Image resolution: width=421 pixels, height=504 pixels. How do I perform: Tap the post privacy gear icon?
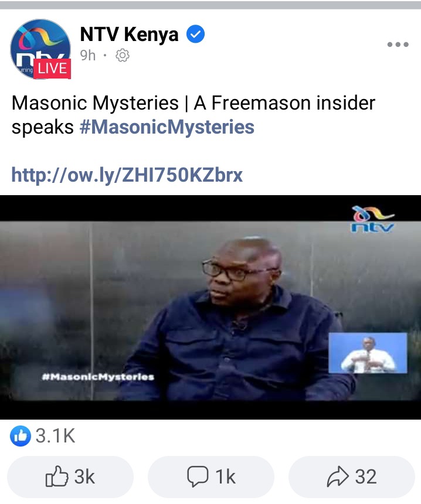(122, 56)
